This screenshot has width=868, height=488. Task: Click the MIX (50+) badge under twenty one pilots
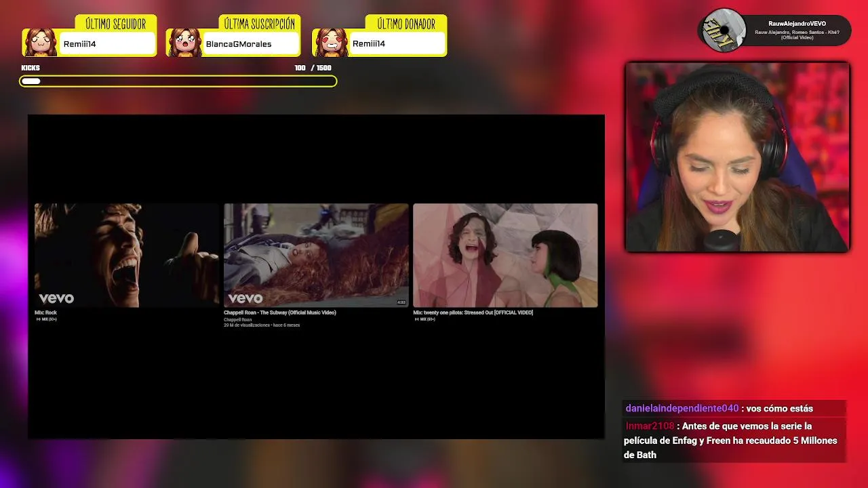[x=425, y=319]
